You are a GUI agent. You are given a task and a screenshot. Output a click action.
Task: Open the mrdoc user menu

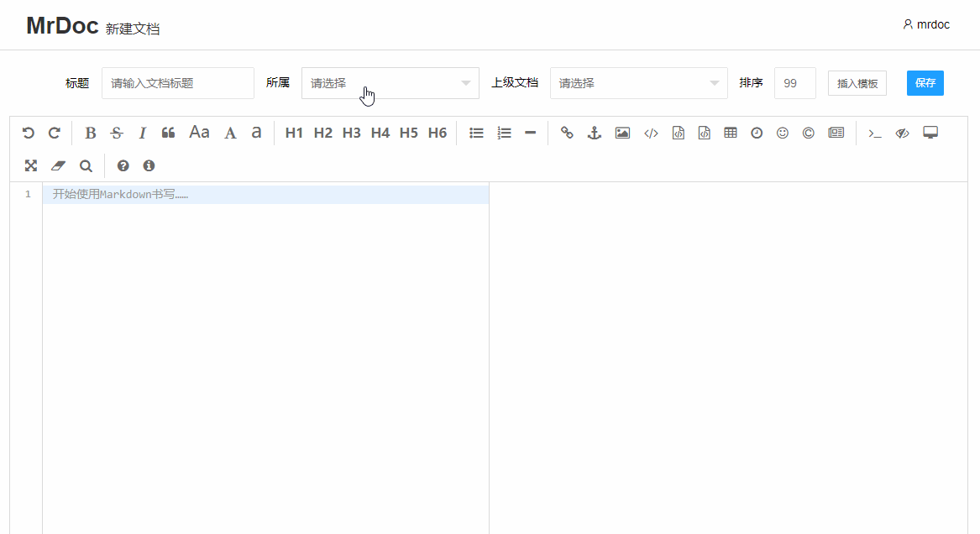pos(926,24)
